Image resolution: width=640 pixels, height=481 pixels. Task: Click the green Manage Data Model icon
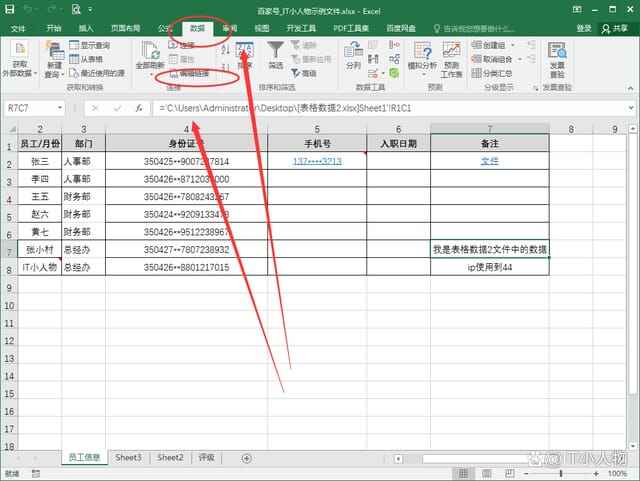click(x=394, y=73)
